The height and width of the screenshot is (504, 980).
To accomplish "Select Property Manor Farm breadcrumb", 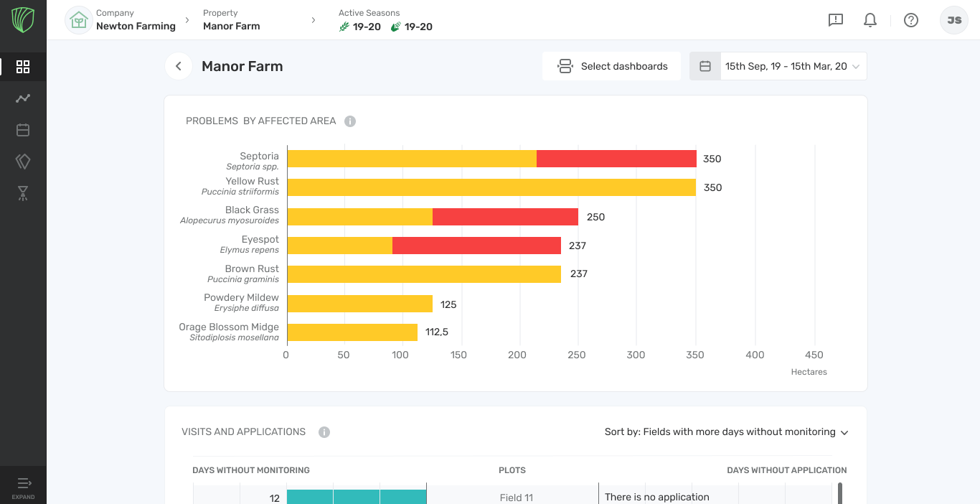I will coord(231,20).
